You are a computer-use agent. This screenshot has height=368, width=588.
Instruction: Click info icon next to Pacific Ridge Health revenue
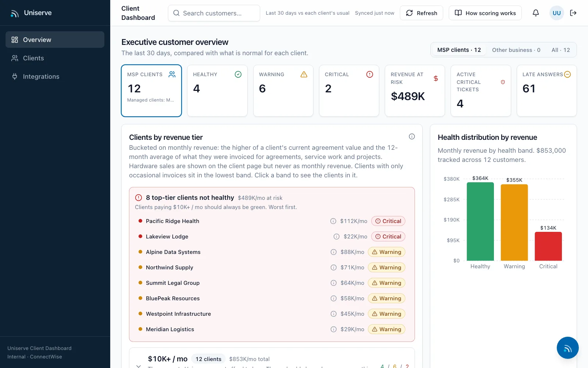[333, 221]
